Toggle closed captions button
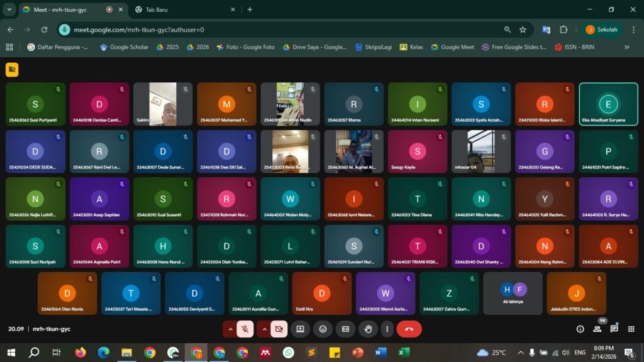 [345, 329]
